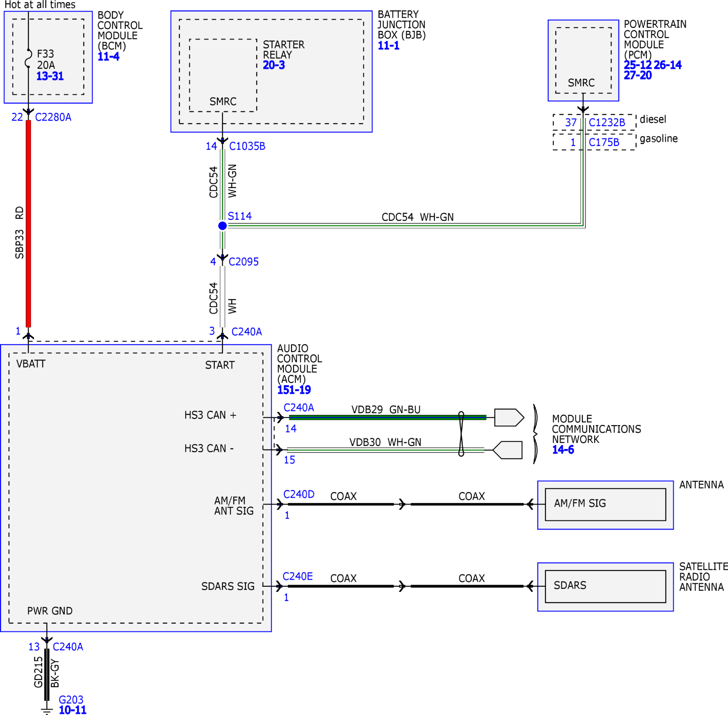The image size is (728, 715).
Task: Select connector label C2280A
Action: click(53, 117)
